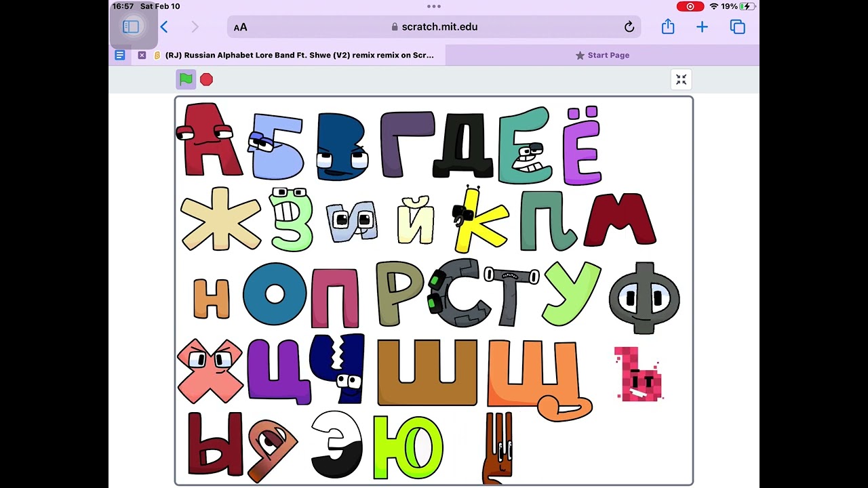868x488 pixels.
Task: Click the pink letter П character
Action: pyautogui.click(x=334, y=298)
